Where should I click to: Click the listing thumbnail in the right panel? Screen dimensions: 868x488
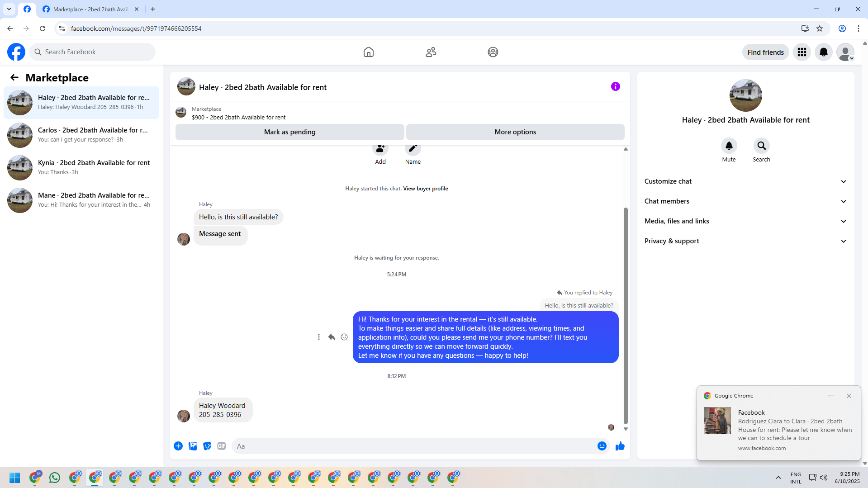tap(746, 95)
